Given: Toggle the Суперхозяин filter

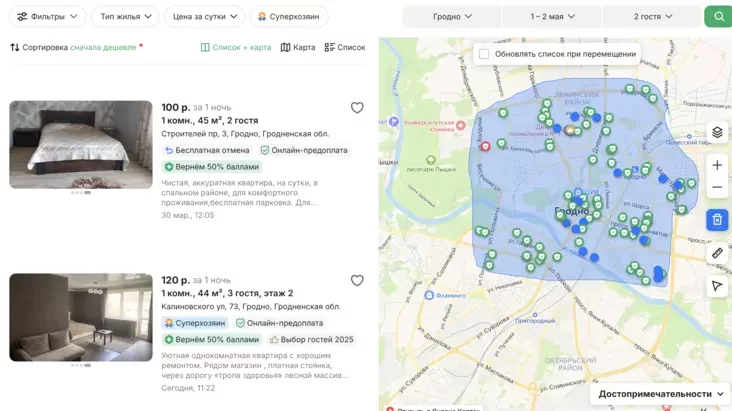Looking at the screenshot, I should coord(289,17).
